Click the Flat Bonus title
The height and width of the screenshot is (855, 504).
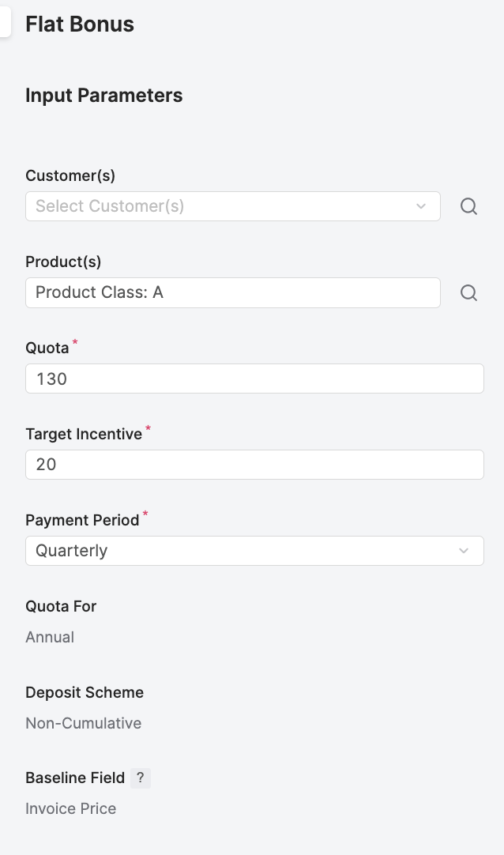(80, 24)
